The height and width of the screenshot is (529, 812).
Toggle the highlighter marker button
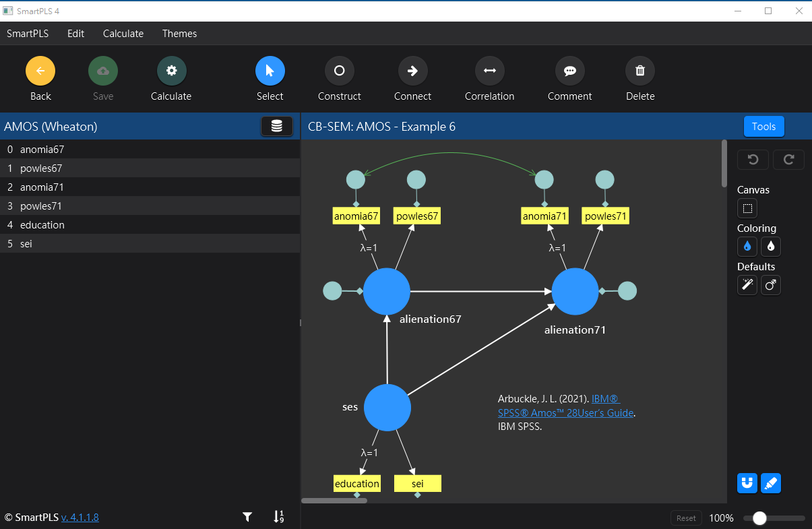coord(771,483)
